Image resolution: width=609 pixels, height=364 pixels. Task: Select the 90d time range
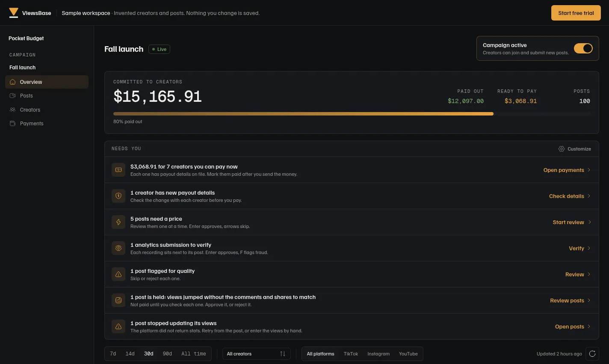coord(167,354)
